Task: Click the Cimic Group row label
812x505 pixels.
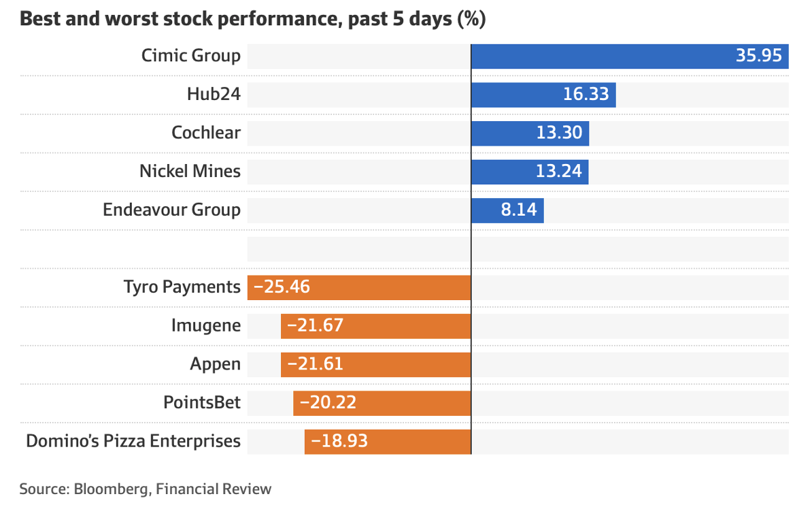Action: pos(191,56)
